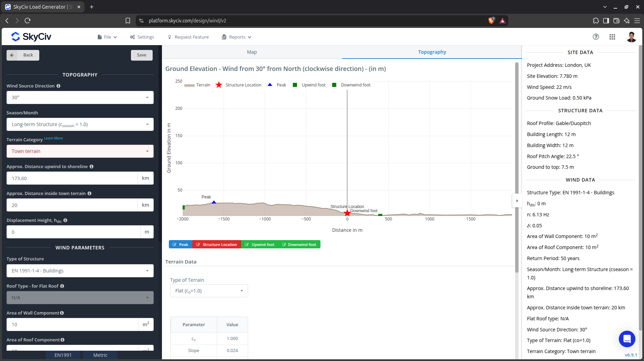This screenshot has width=644, height=361.
Task: Open the Brave shields icon
Action: [x=491, y=21]
